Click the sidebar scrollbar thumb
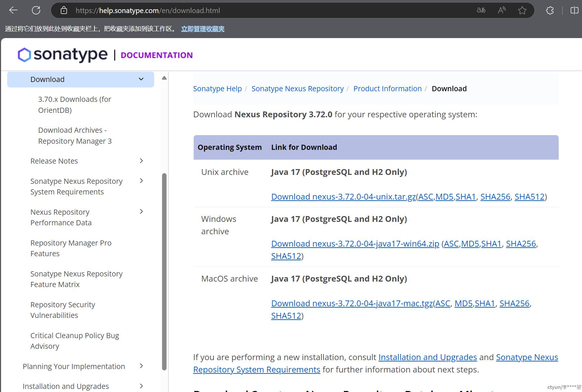 point(164,272)
